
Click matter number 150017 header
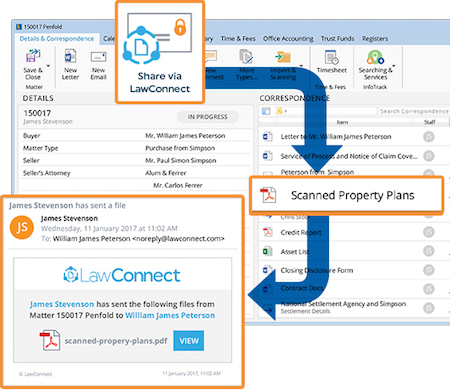[x=37, y=113]
